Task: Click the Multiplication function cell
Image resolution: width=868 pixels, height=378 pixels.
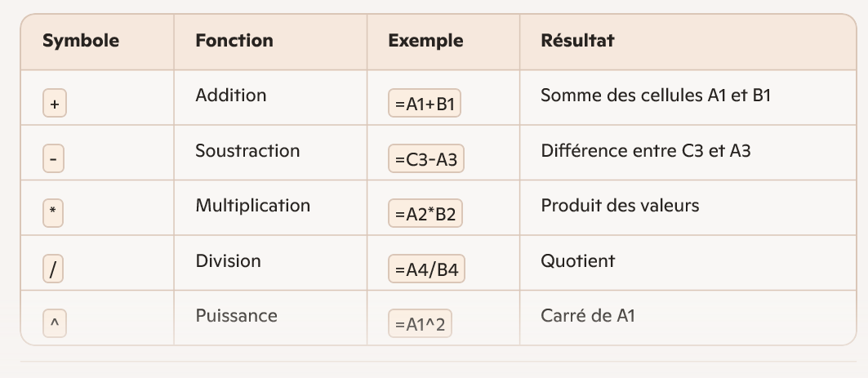Action: tap(252, 206)
